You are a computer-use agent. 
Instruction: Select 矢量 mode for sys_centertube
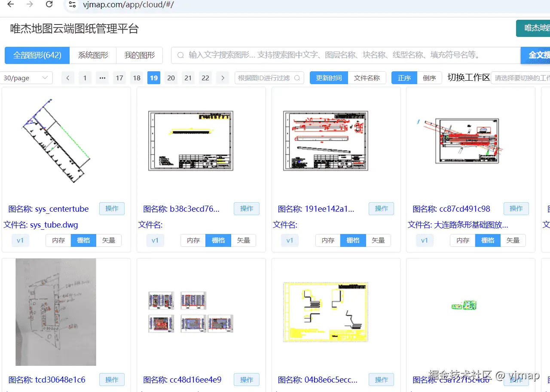[x=109, y=240]
